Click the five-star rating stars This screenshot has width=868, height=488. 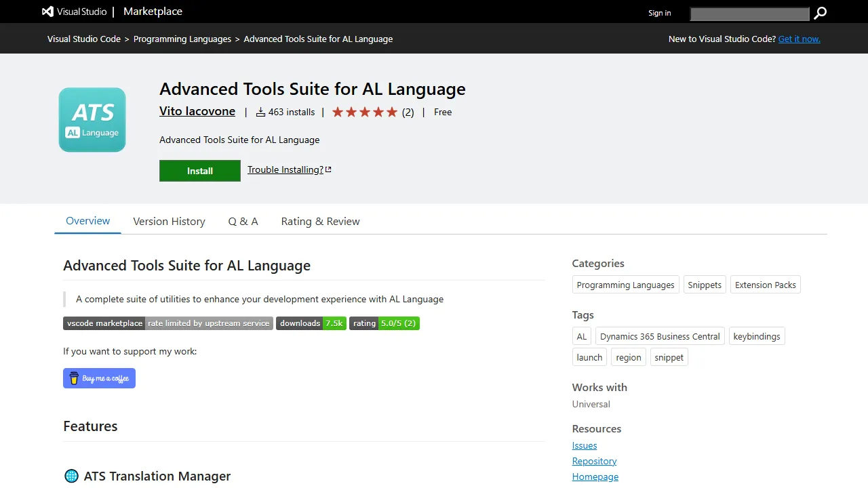point(364,112)
